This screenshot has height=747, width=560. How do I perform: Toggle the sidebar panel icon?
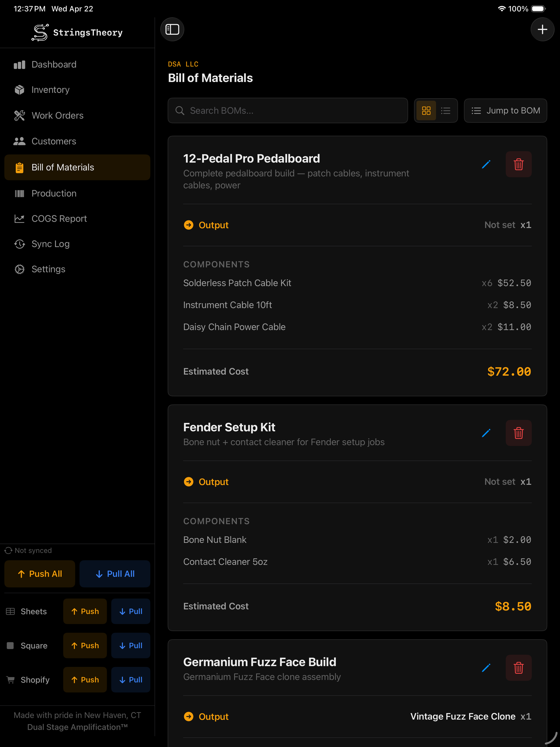click(x=172, y=29)
